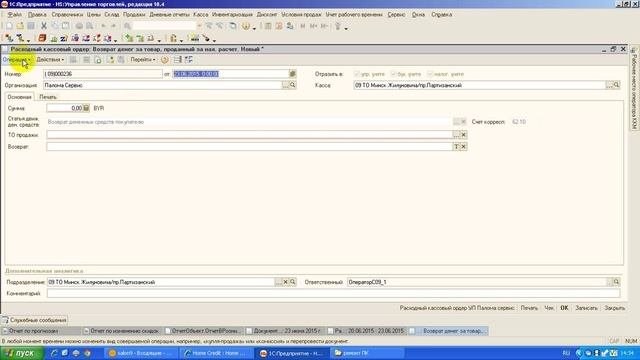
Task: Switch to the Печать tab
Action: 48,97
